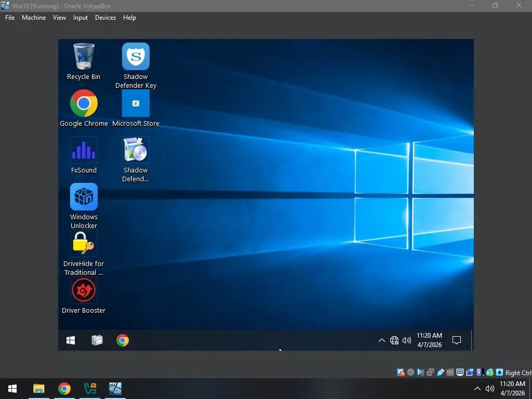Select the Driver Booster desktop icon
The height and width of the screenshot is (399, 532).
pyautogui.click(x=84, y=296)
